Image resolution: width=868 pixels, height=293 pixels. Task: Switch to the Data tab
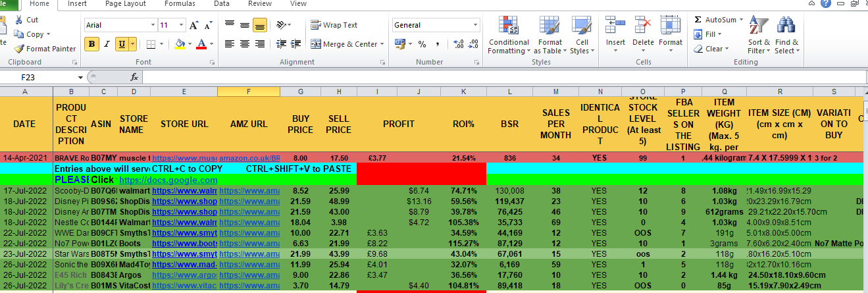click(x=222, y=4)
